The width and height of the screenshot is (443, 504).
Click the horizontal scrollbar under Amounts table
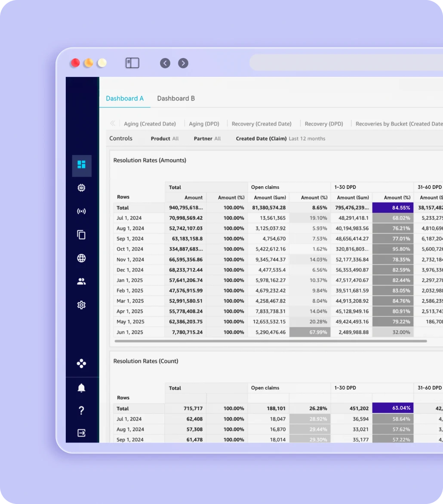pos(271,341)
